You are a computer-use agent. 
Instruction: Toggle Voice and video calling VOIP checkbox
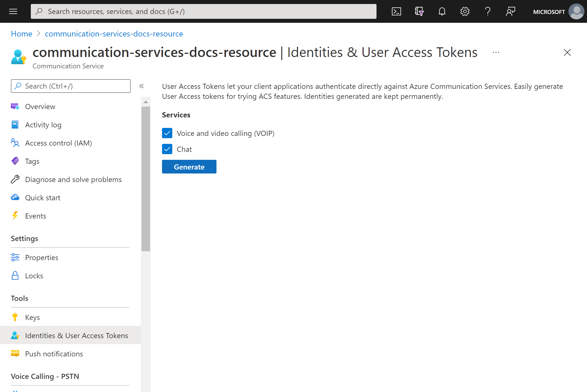[x=167, y=133]
